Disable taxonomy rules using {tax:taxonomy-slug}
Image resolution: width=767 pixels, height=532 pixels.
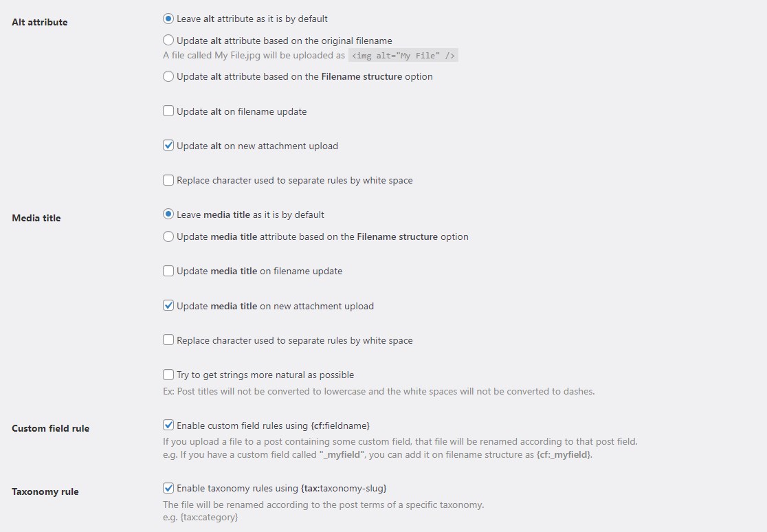168,488
